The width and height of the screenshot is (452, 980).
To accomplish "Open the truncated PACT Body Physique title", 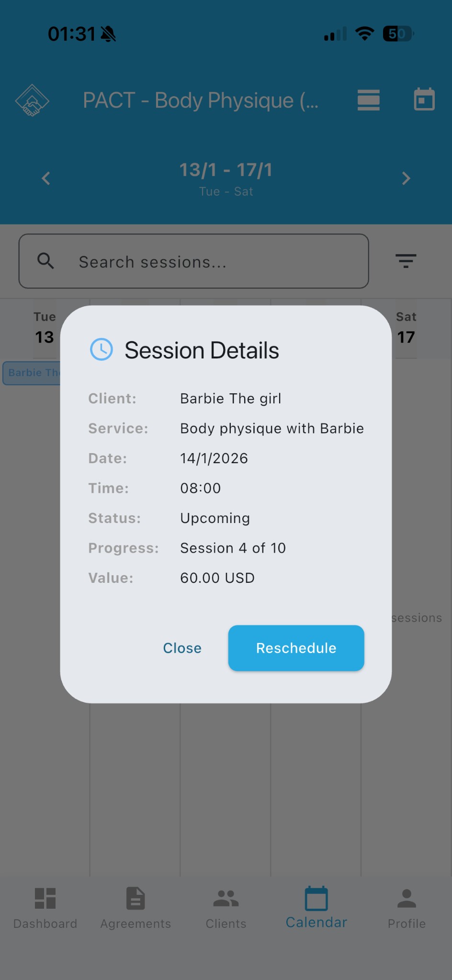I will [x=201, y=100].
